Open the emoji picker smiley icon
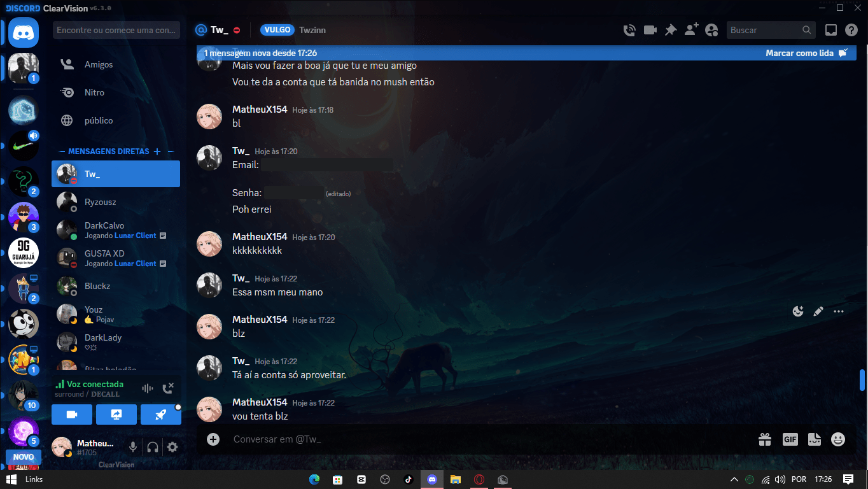Image resolution: width=868 pixels, height=489 pixels. click(x=838, y=439)
